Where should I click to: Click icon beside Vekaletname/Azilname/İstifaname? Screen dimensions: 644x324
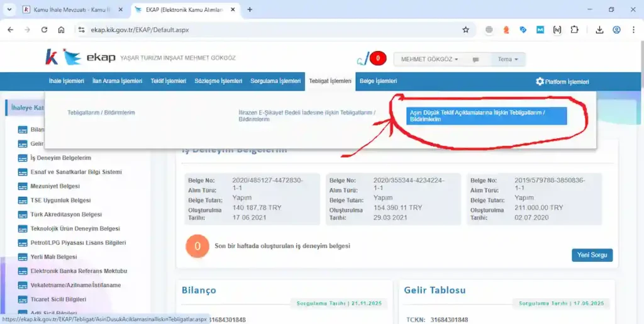[23, 285]
